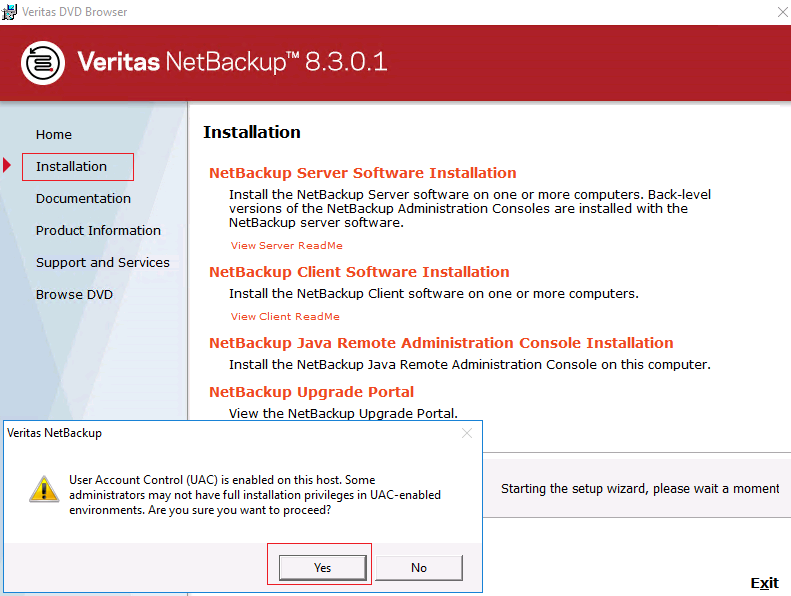The height and width of the screenshot is (596, 791).
Task: Click the warning icon in UAC dialog
Action: (x=42, y=489)
